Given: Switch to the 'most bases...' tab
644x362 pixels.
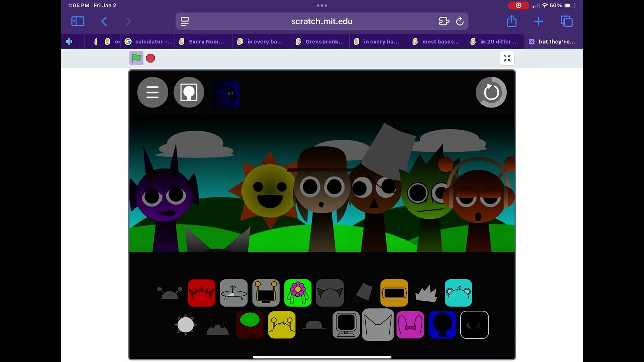Looking at the screenshot, I should click(437, 42).
